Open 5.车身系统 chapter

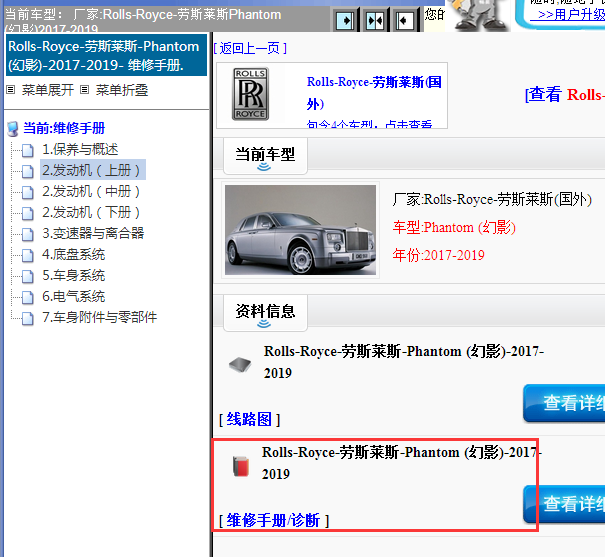point(73,275)
